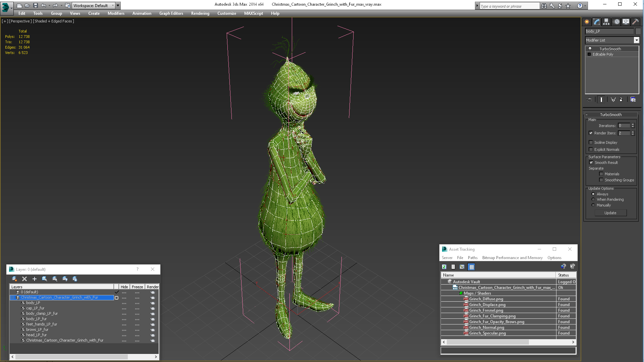Collapse the Christmas_Cartoon_Character_Grinch_with_Fur layer
Screen dimensions: 644x362
(12, 298)
